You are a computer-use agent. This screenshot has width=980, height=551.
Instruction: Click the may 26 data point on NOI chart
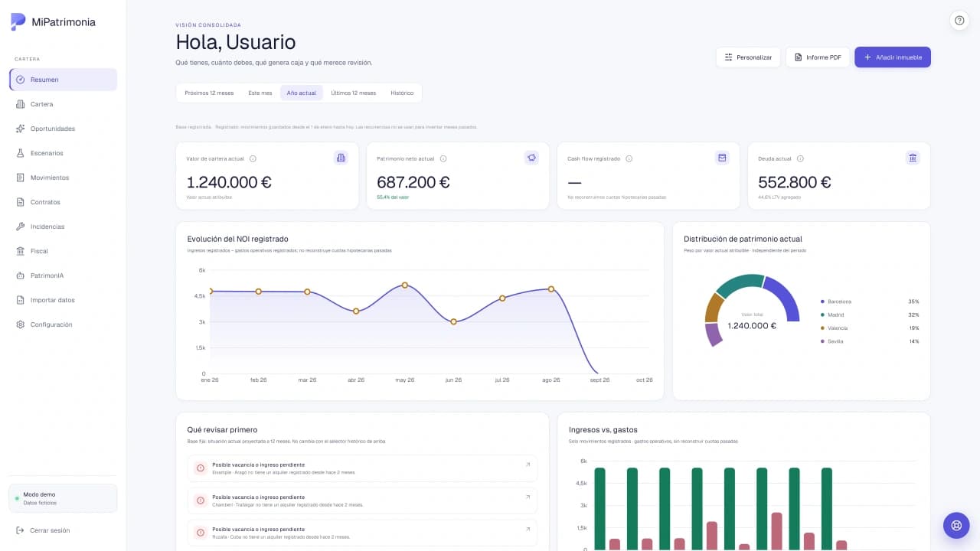point(405,285)
